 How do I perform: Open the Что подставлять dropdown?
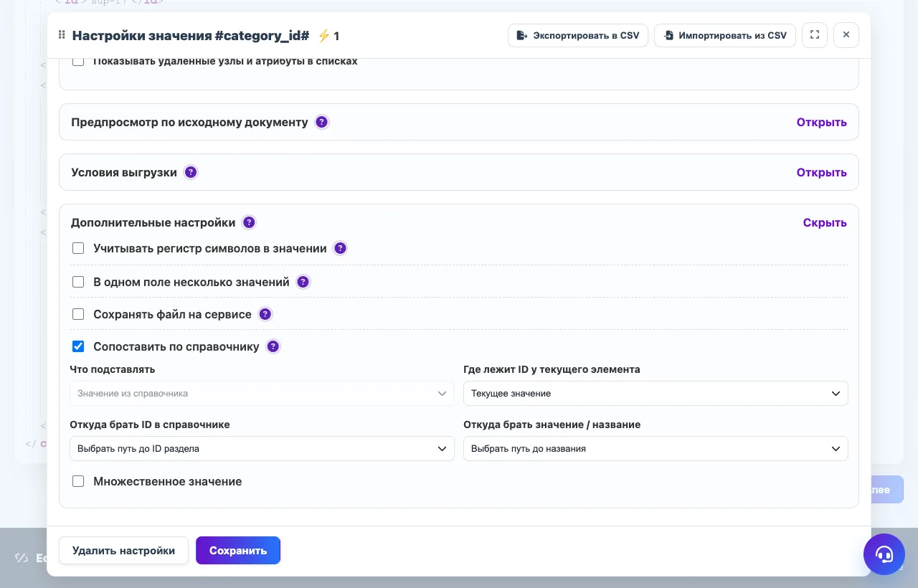click(262, 394)
